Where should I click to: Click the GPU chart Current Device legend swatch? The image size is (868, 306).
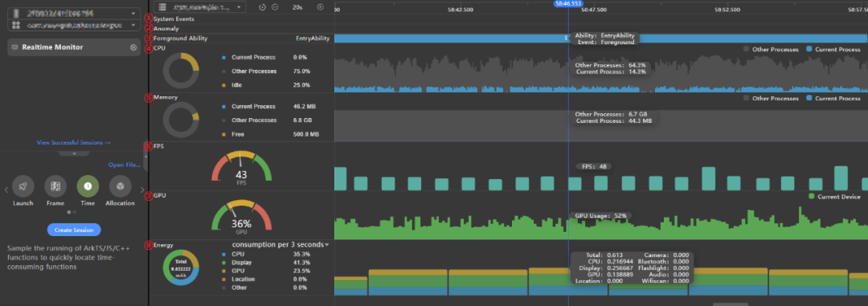(x=812, y=197)
